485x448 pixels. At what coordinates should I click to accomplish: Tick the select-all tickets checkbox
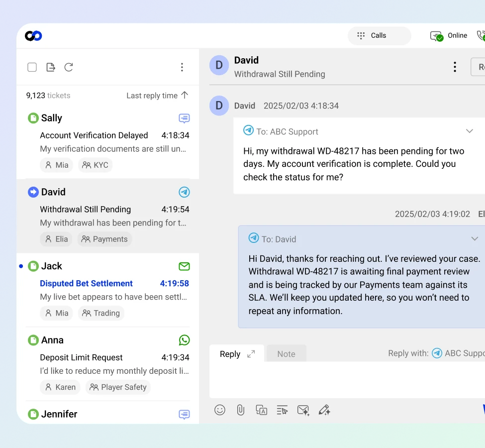pos(32,67)
